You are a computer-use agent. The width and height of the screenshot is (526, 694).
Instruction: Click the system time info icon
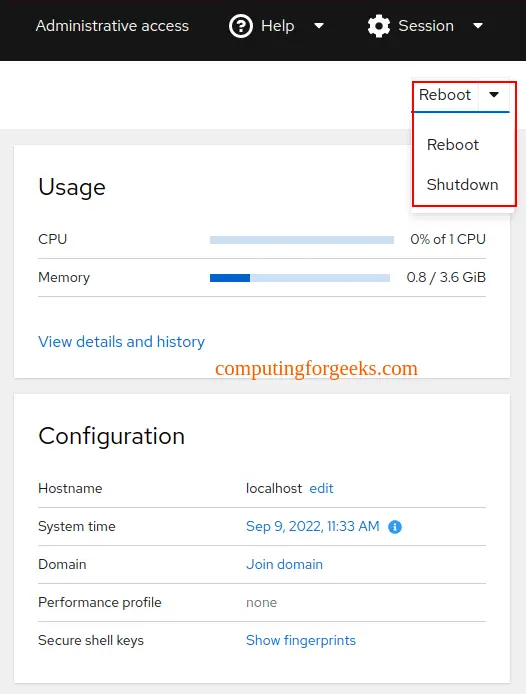tap(394, 527)
